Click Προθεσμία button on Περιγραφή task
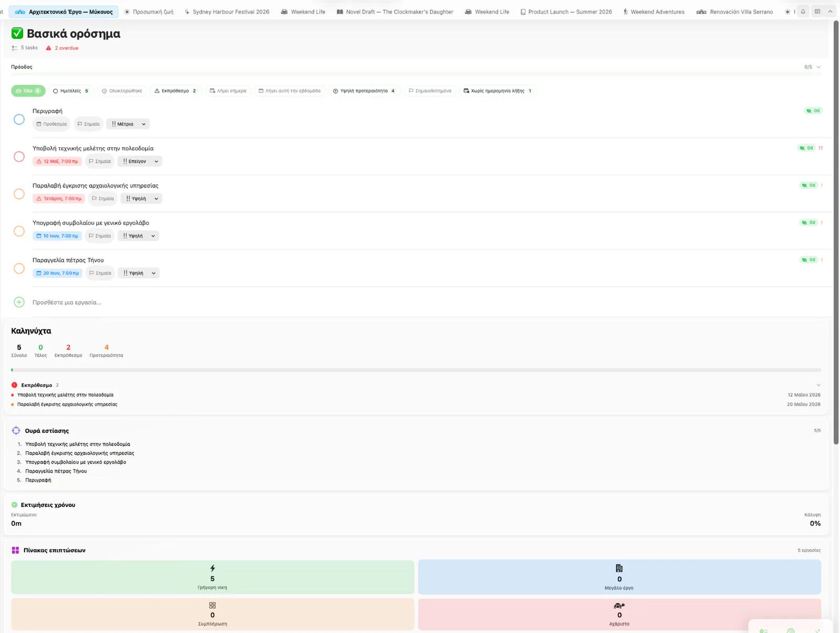The image size is (840, 633). pyautogui.click(x=51, y=124)
